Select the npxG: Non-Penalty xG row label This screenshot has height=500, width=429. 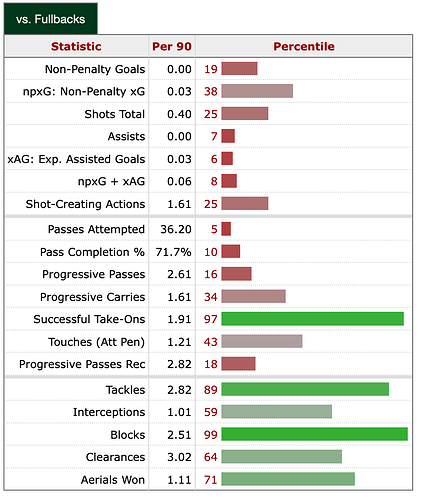coord(84,91)
